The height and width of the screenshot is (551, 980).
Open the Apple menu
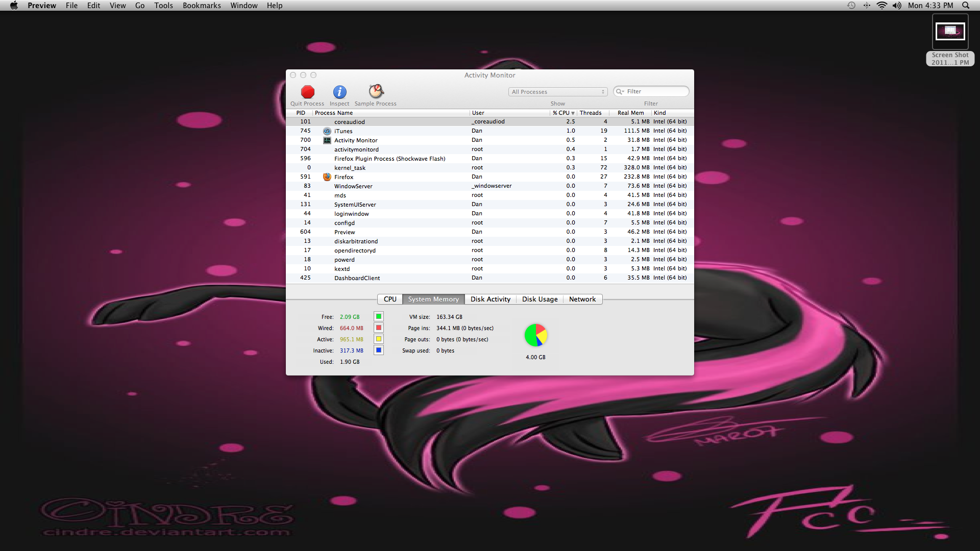pos(14,6)
